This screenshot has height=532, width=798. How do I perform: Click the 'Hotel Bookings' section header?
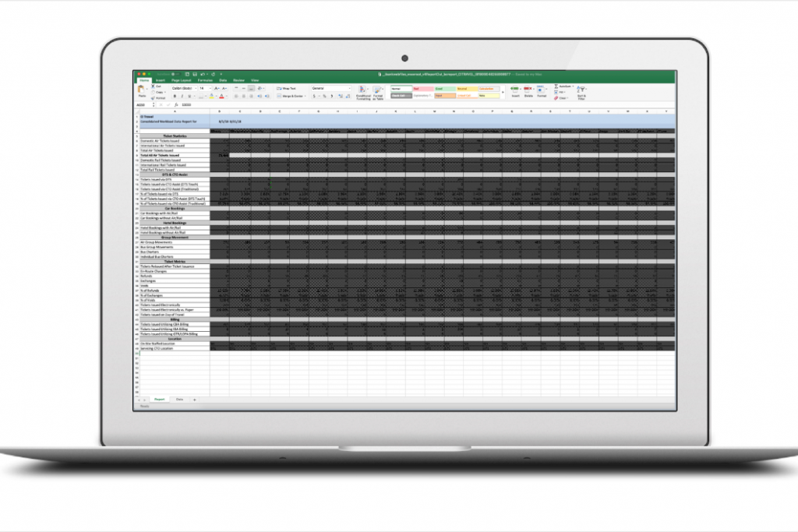pyautogui.click(x=175, y=223)
